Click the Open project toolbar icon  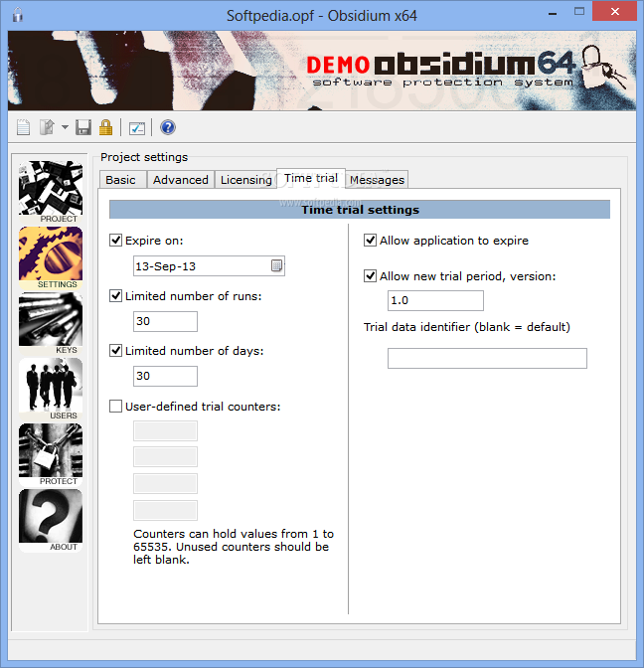47,127
